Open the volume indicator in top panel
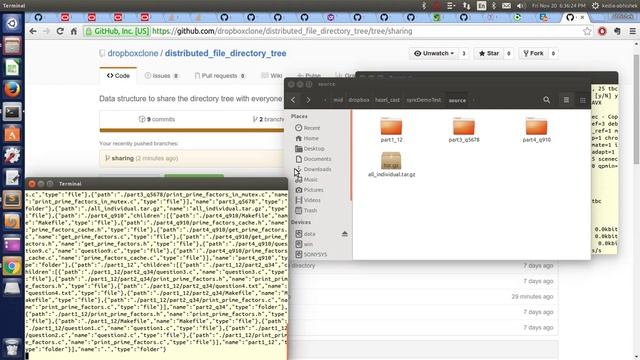640x360 pixels. (x=520, y=6)
